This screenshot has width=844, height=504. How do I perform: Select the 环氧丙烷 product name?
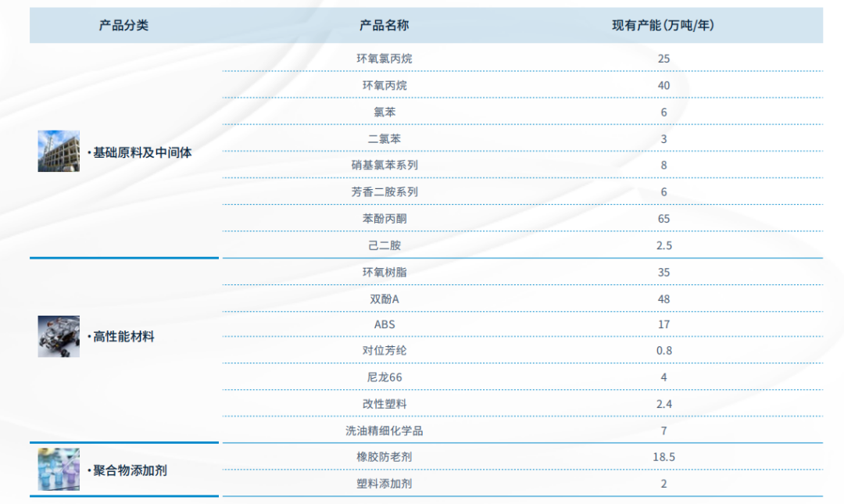pyautogui.click(x=384, y=86)
